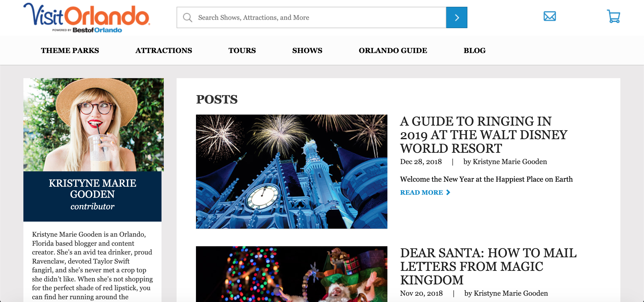Click the fireworks castle post thumbnail
Screen dimensions: 644x302
pos(292,172)
